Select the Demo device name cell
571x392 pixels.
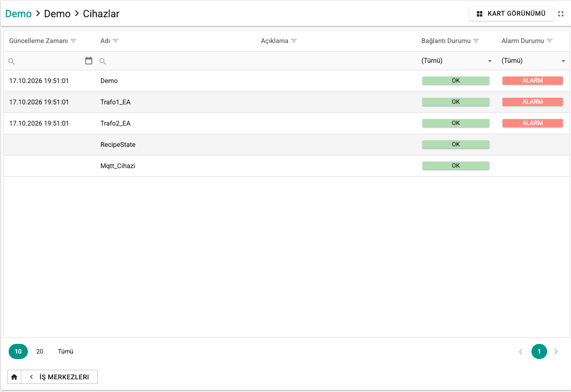[109, 81]
